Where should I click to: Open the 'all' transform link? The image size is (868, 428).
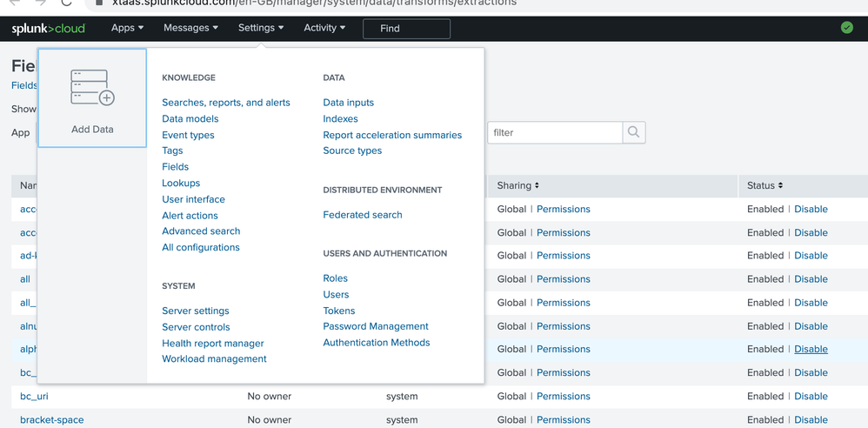(25, 279)
